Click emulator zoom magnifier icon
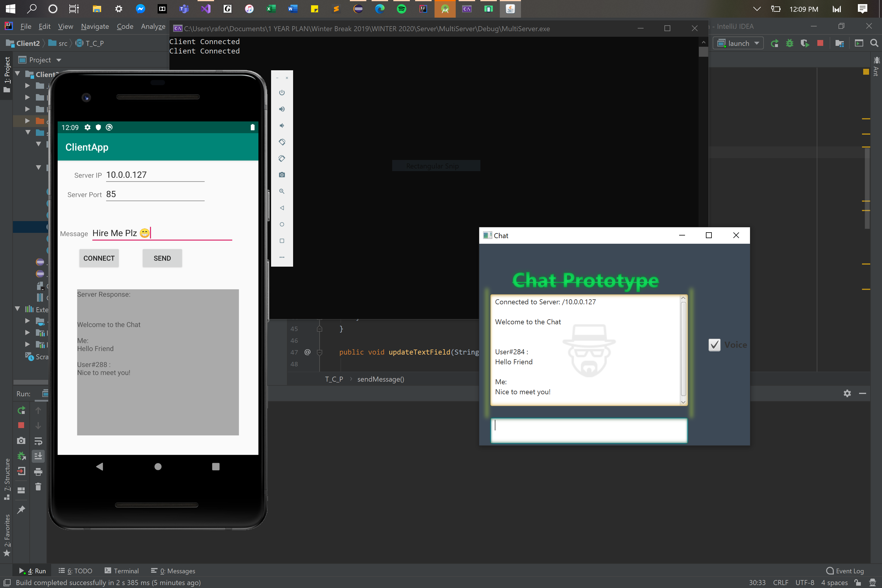 pos(282,191)
